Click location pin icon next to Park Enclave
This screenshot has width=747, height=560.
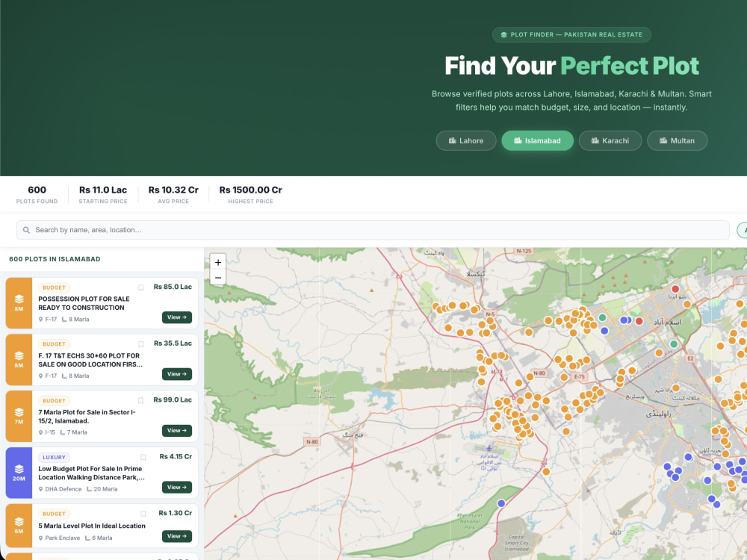point(40,538)
